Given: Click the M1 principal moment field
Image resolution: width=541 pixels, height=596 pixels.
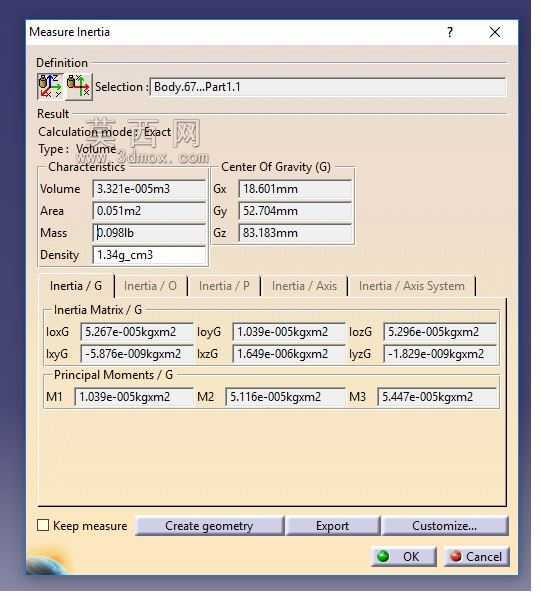Looking at the screenshot, I should click(134, 397).
